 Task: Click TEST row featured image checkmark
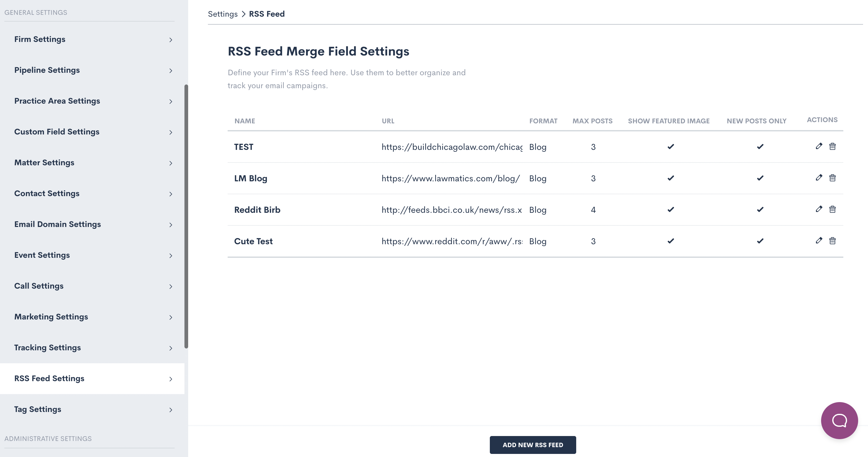[671, 146]
